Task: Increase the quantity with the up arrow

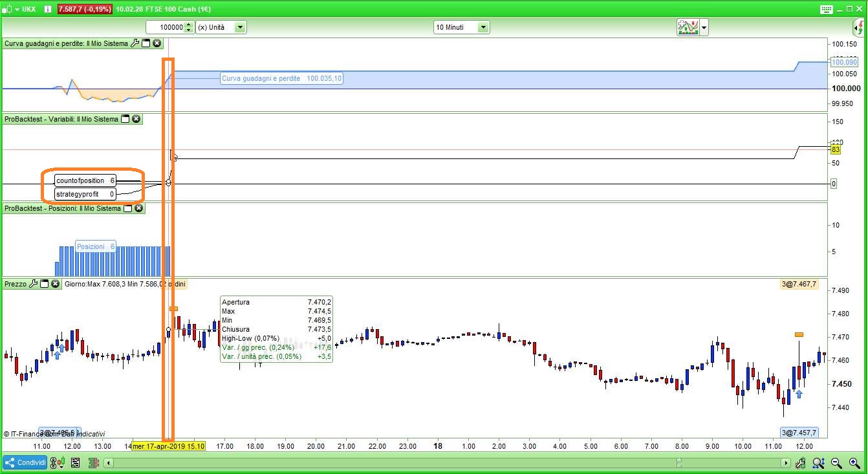Action: coord(189,25)
